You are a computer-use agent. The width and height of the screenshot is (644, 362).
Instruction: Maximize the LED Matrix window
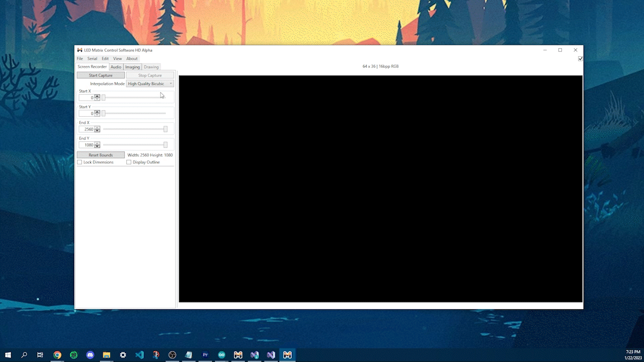(x=560, y=50)
